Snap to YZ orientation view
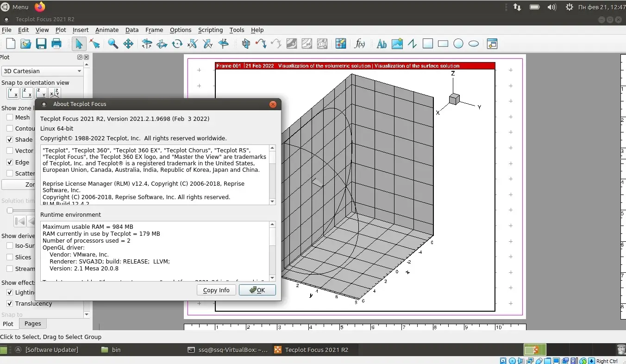The width and height of the screenshot is (626, 364). pyautogui.click(x=41, y=93)
